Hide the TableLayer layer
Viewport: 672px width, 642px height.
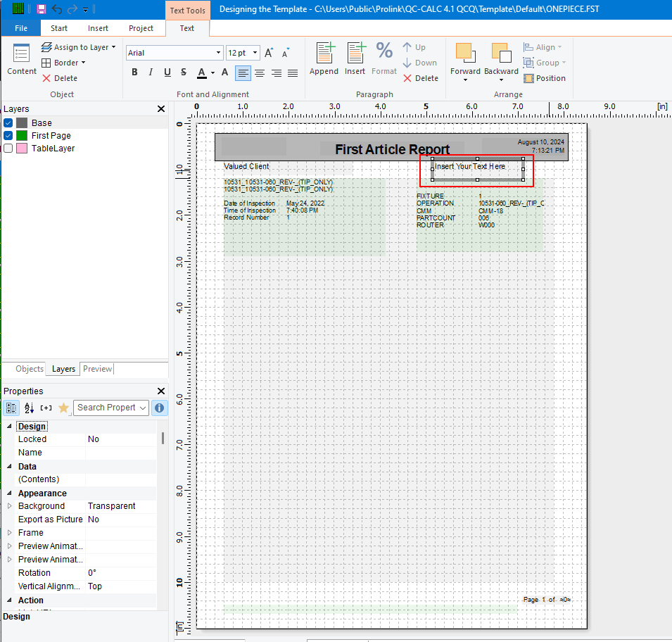[x=8, y=148]
